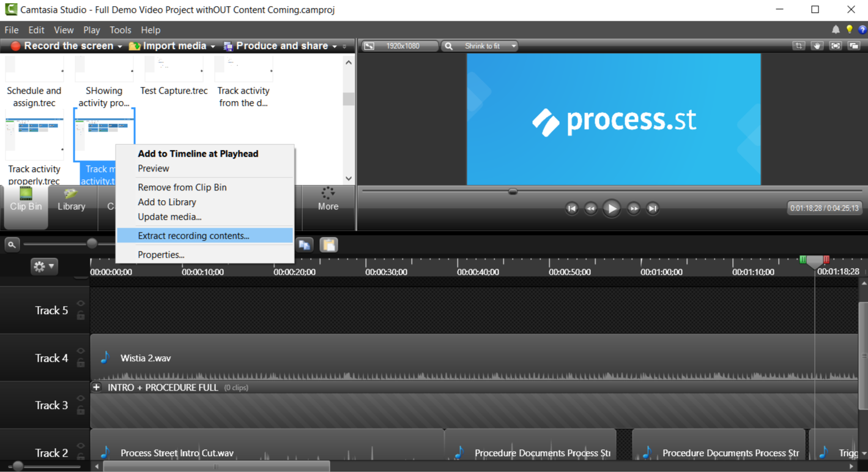Open the Shrink to fit zoom dropdown
868x472 pixels.
point(480,46)
